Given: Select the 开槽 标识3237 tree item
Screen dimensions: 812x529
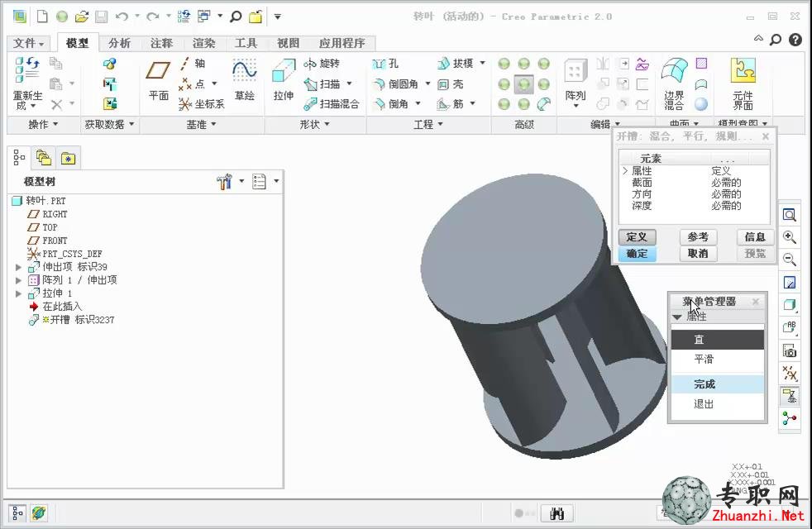Looking at the screenshot, I should tap(71, 320).
